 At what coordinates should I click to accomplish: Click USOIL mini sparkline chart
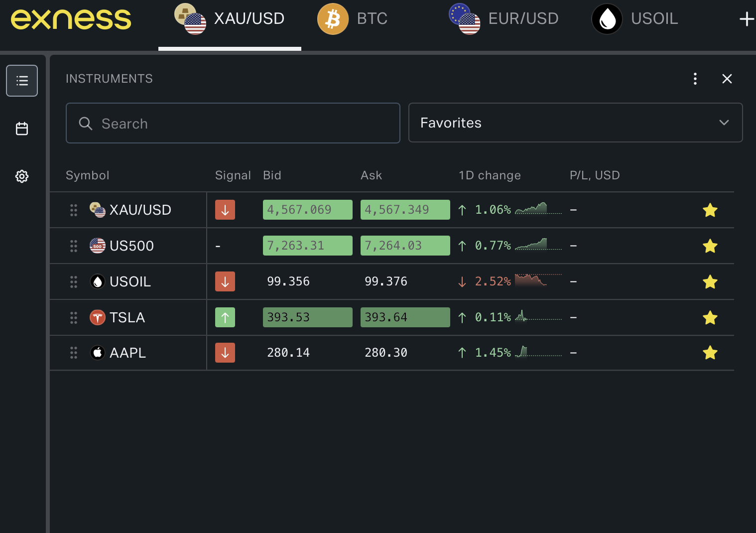coord(538,280)
